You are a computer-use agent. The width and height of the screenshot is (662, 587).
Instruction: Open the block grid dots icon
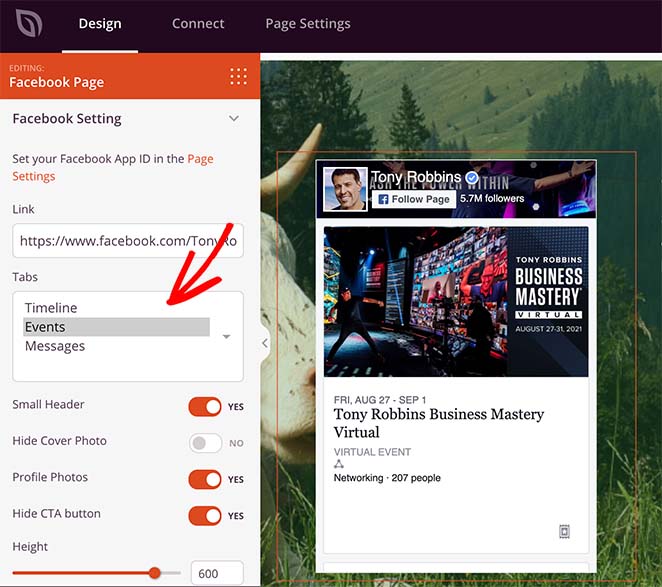[239, 76]
